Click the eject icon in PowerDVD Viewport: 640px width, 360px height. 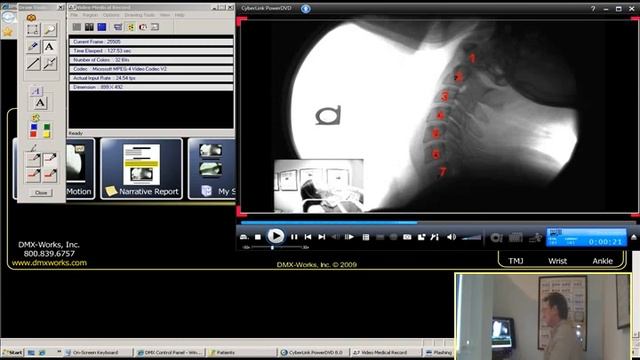pos(244,237)
